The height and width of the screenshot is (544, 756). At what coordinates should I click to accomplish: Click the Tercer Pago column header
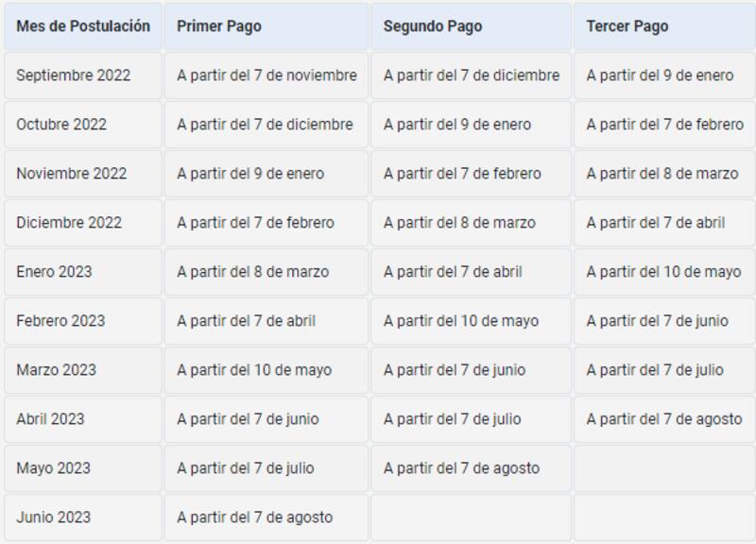620,25
